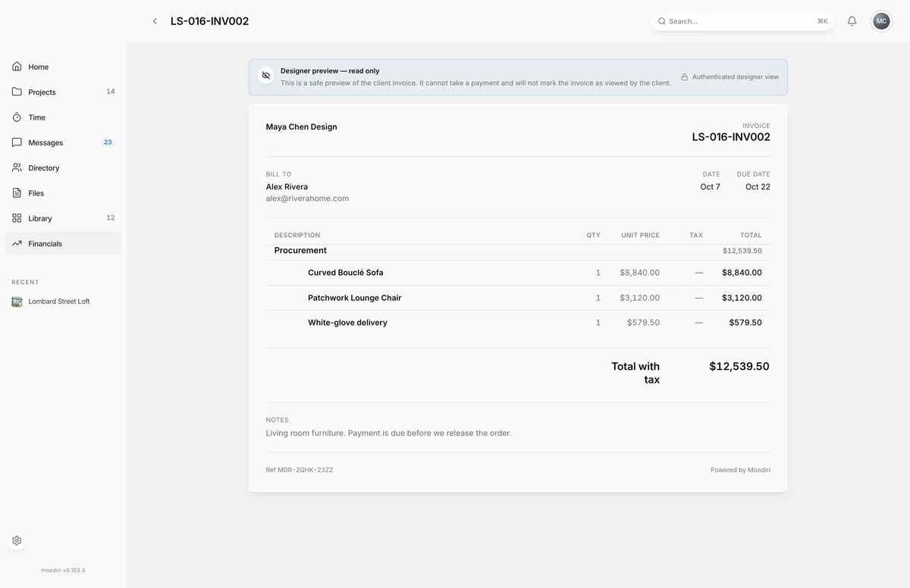910x588 pixels.
Task: Click the Procurement section row
Action: coord(518,251)
